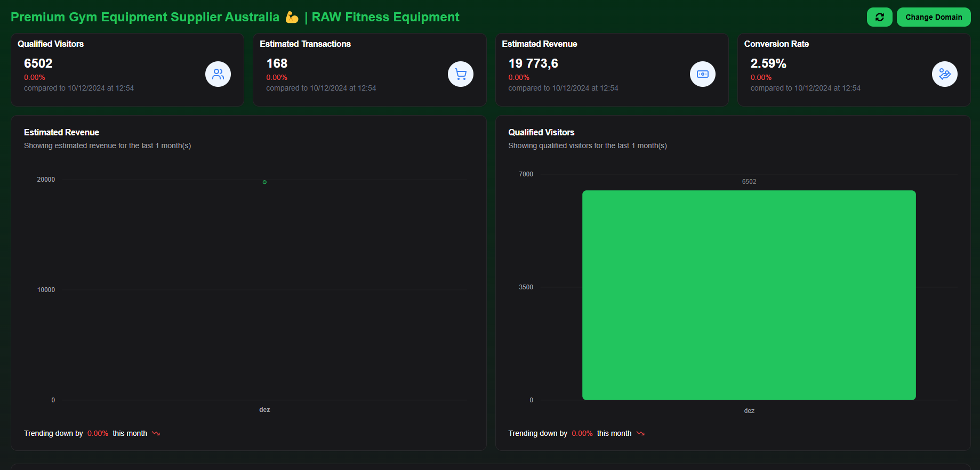The width and height of the screenshot is (980, 470).
Task: Click the Qualified Visitors users icon
Action: coord(218,74)
